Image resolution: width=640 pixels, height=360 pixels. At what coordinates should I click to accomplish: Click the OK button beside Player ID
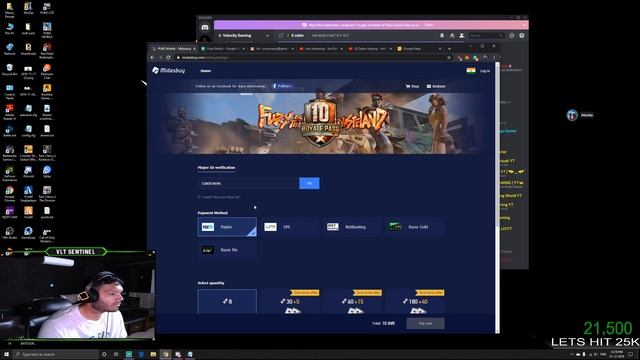click(309, 183)
